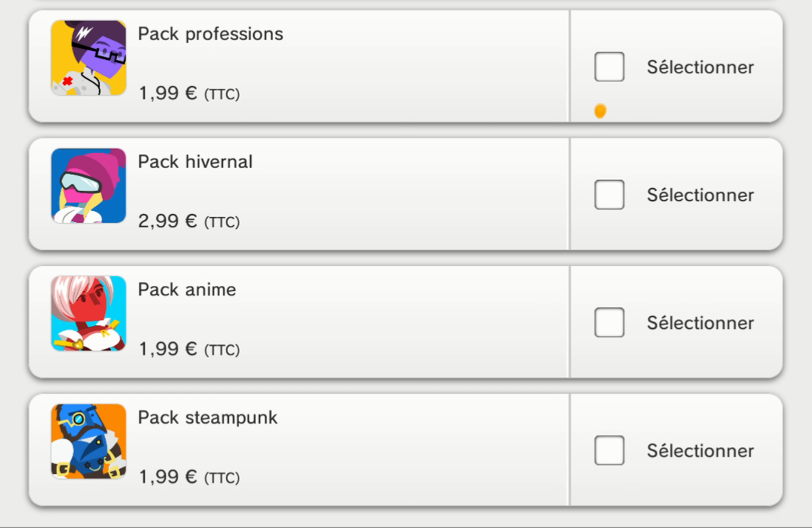Check the Pack anime selection box
This screenshot has width=812, height=528.
[x=609, y=322]
